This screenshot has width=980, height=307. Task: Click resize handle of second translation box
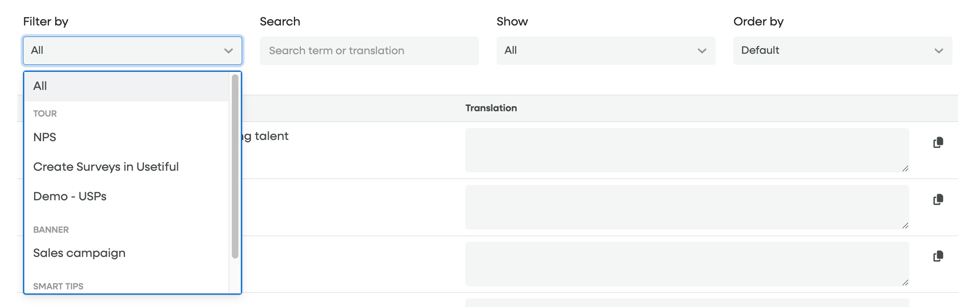coord(905,226)
